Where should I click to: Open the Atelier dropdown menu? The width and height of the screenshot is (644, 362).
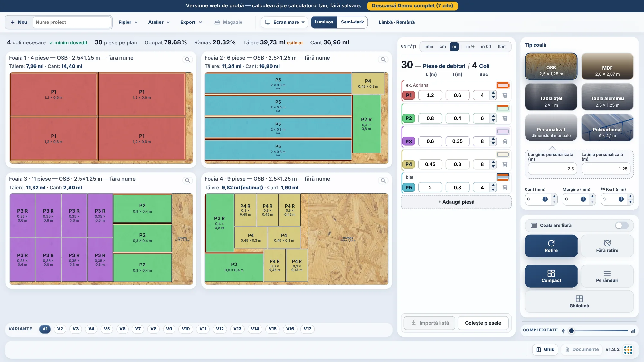pyautogui.click(x=159, y=22)
